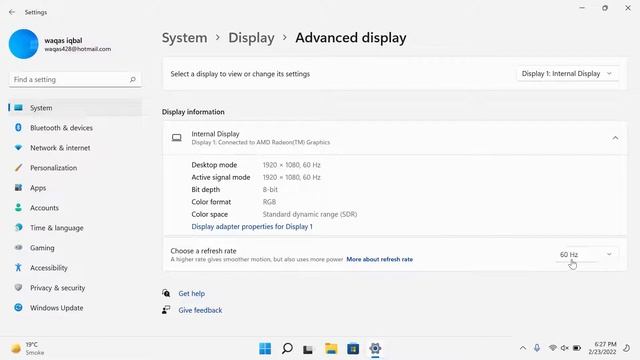Open taskbar Search

(287, 349)
